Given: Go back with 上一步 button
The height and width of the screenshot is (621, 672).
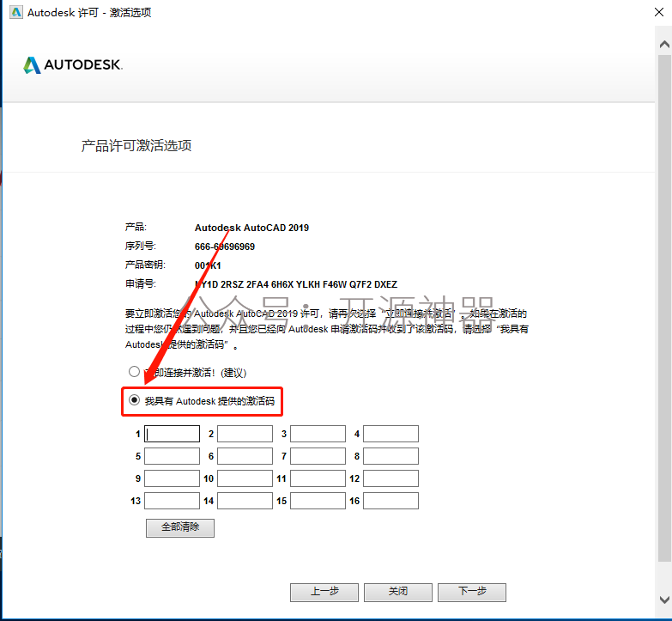Looking at the screenshot, I should point(324,592).
